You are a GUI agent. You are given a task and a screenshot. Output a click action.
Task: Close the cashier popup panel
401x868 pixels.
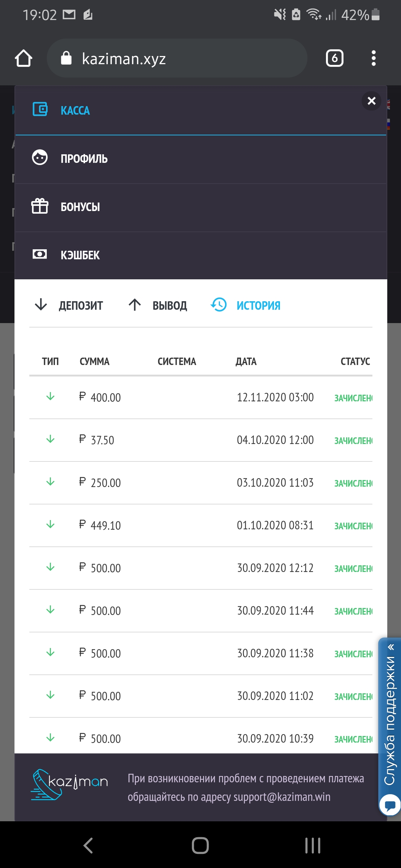pyautogui.click(x=371, y=101)
